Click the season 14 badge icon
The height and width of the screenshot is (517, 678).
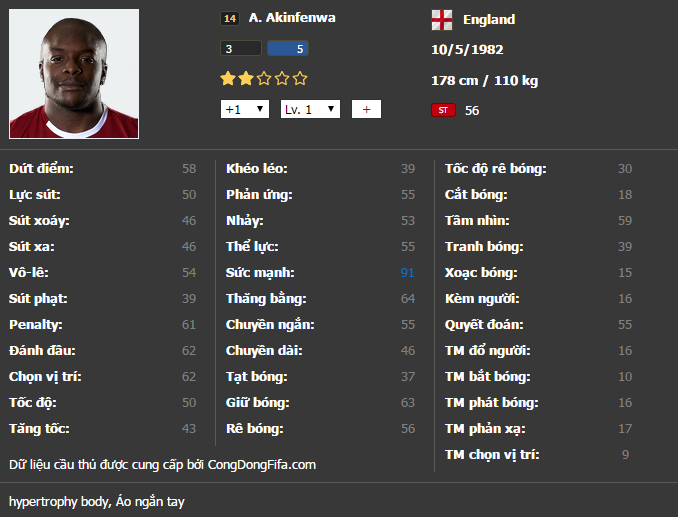tap(230, 19)
